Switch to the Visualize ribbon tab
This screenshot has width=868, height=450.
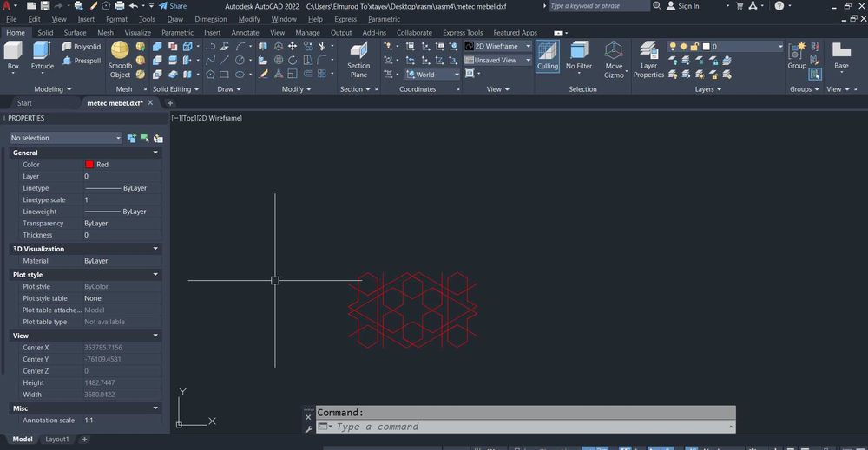click(137, 33)
